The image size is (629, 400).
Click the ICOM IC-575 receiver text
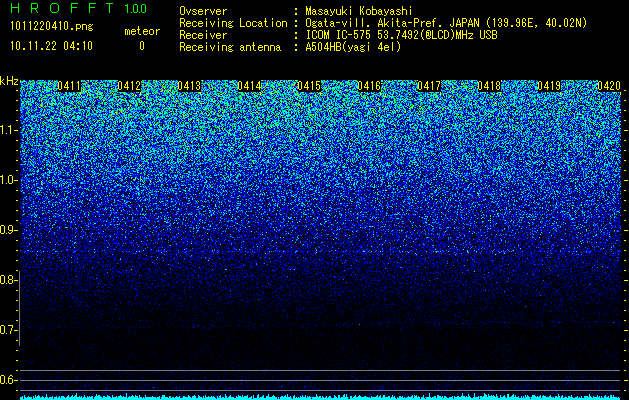coord(401,35)
